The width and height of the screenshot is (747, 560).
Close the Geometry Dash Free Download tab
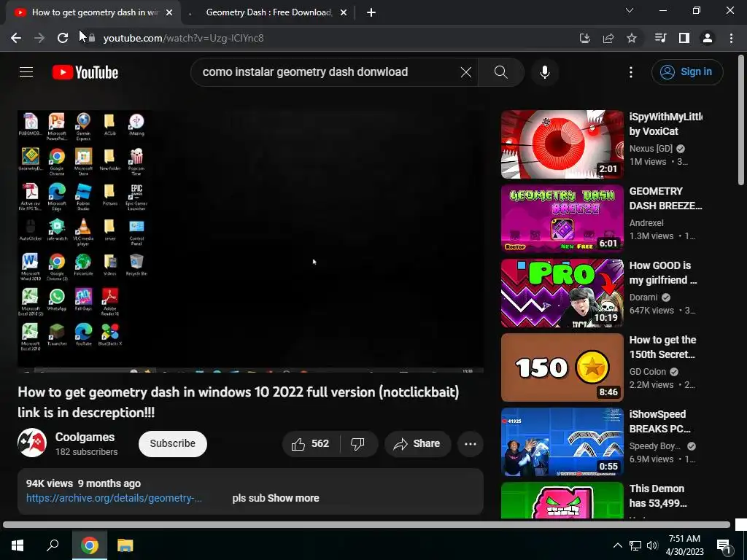pos(344,13)
